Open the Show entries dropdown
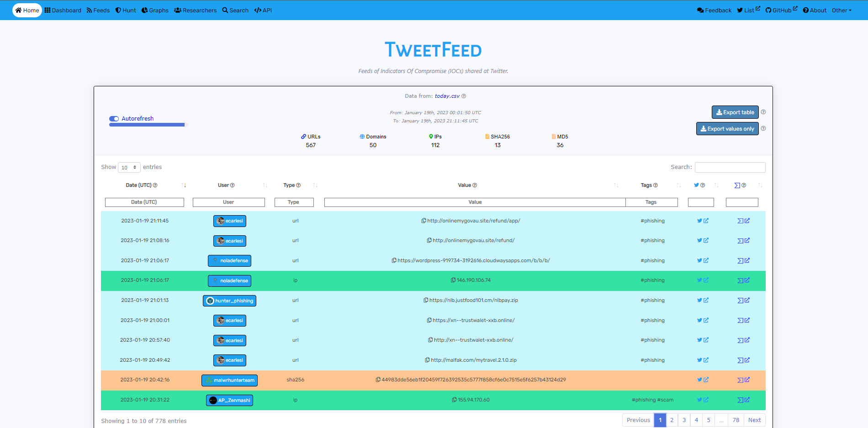 [129, 167]
